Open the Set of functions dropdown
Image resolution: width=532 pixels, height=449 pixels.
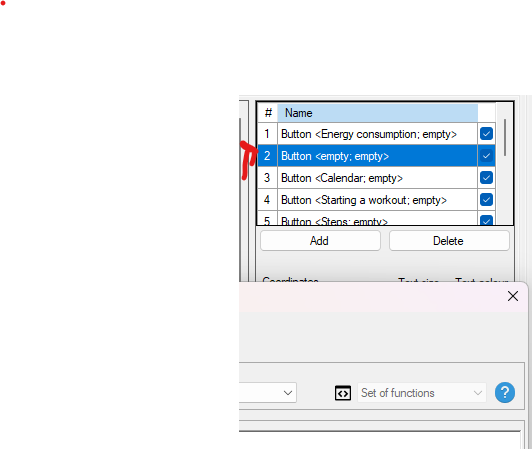click(422, 393)
